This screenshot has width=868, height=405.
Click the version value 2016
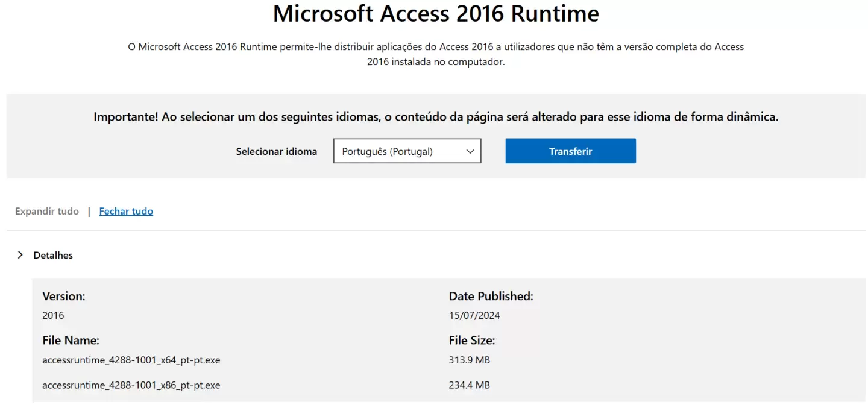(53, 315)
